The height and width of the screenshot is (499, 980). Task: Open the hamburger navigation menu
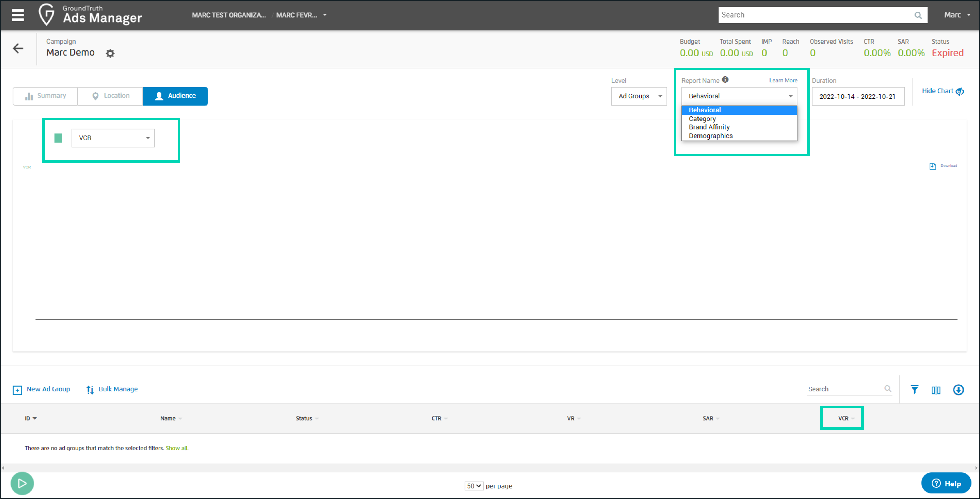point(18,15)
